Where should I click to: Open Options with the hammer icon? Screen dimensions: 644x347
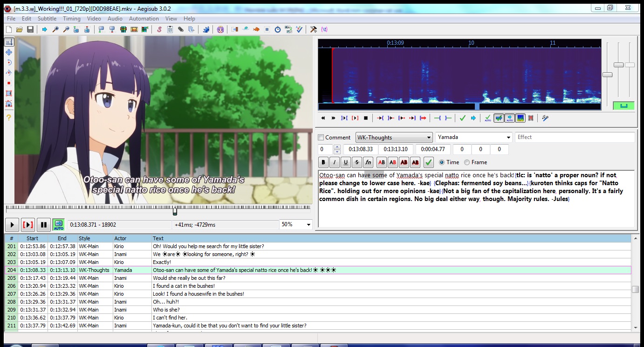[314, 29]
